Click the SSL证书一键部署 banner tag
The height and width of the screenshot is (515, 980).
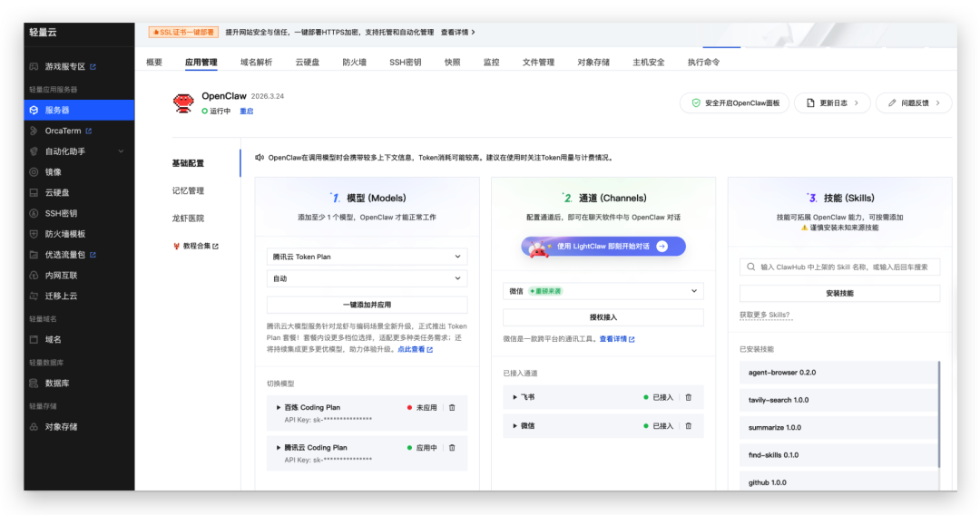183,33
